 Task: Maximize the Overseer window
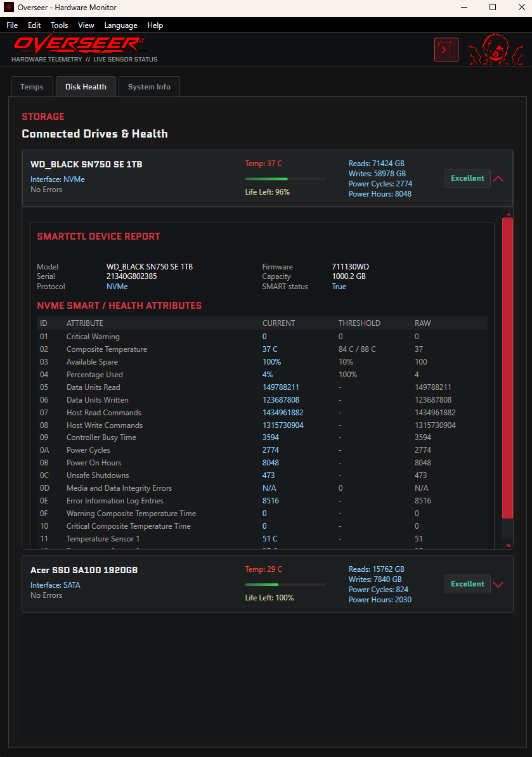(x=493, y=7)
